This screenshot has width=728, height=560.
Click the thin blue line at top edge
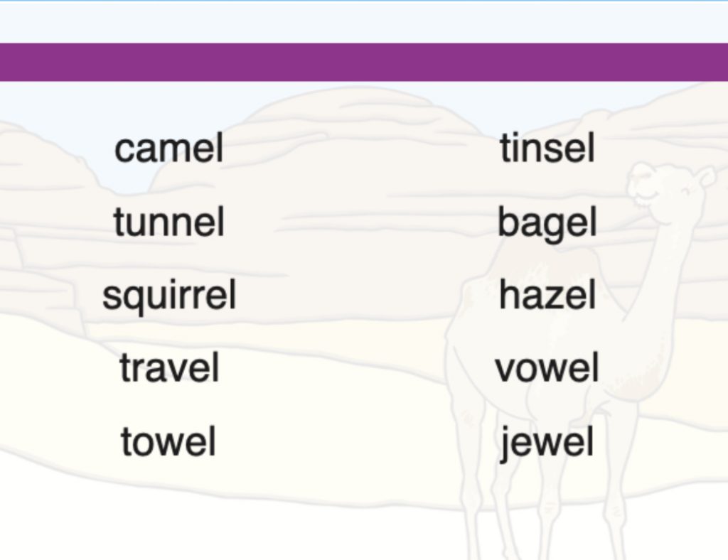click(x=364, y=1)
